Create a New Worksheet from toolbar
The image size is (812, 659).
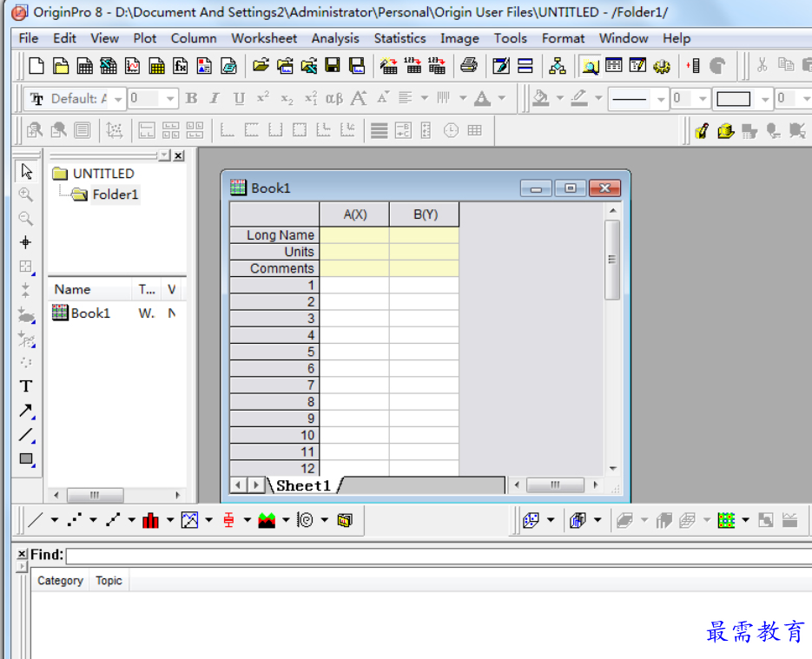[84, 66]
